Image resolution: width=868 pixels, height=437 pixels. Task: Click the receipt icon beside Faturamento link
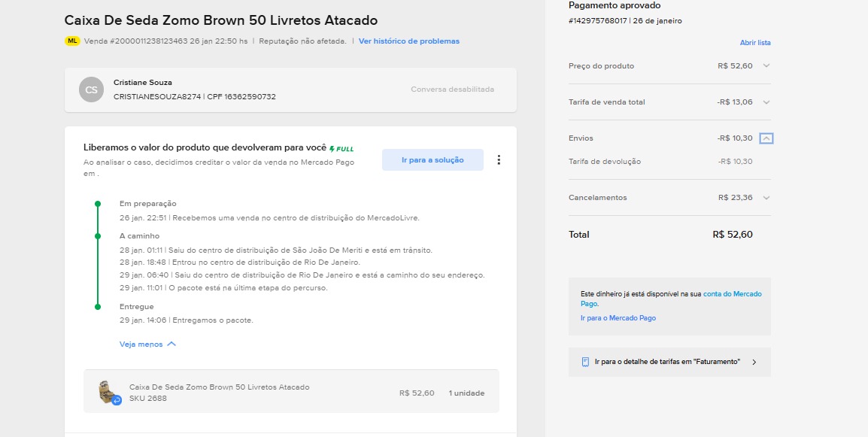click(585, 362)
